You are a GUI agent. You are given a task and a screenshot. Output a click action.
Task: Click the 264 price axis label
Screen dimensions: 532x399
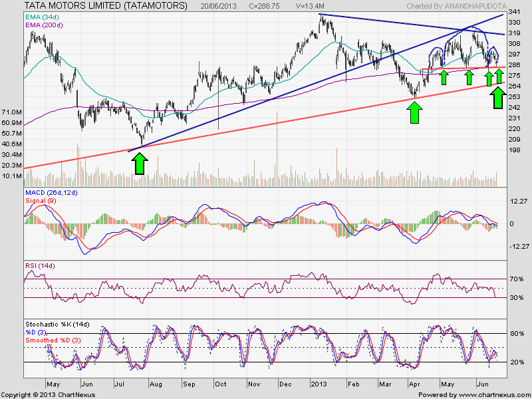click(514, 86)
